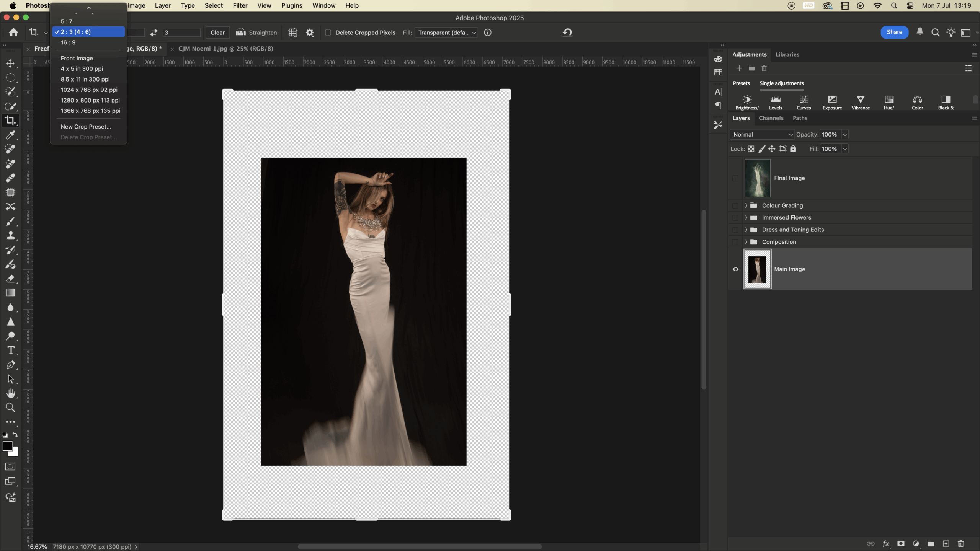Hide the Main Image layer

(x=735, y=269)
